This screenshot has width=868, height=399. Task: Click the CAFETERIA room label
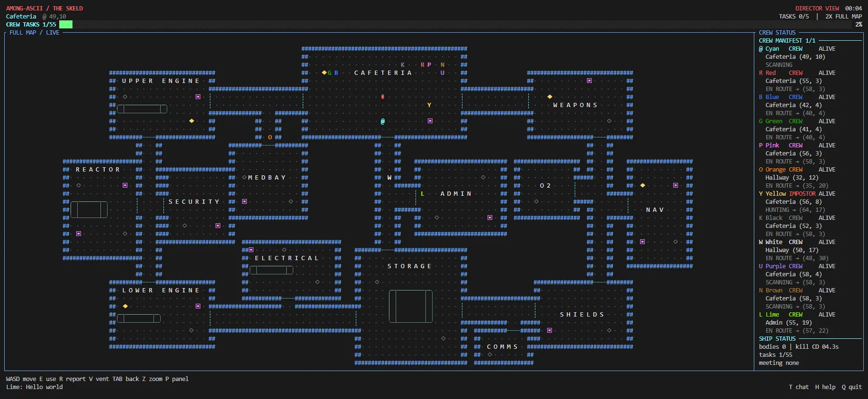point(383,73)
